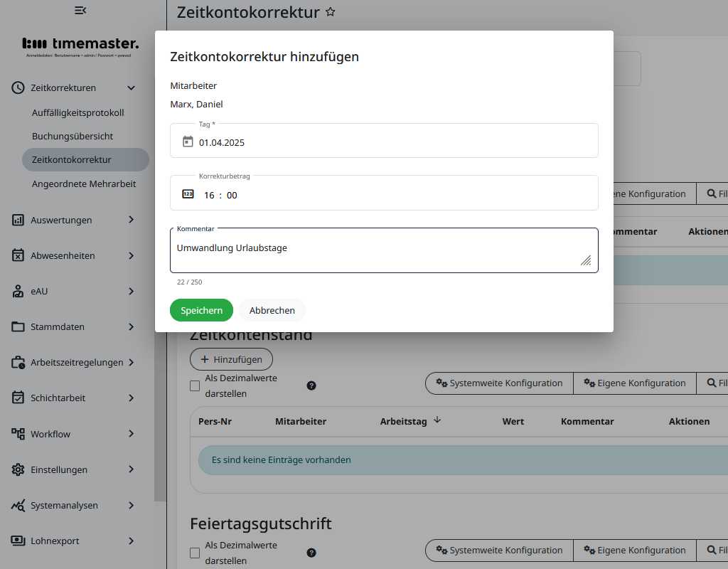Click the calendar icon in Tag field
This screenshot has height=569, width=728.
point(188,142)
